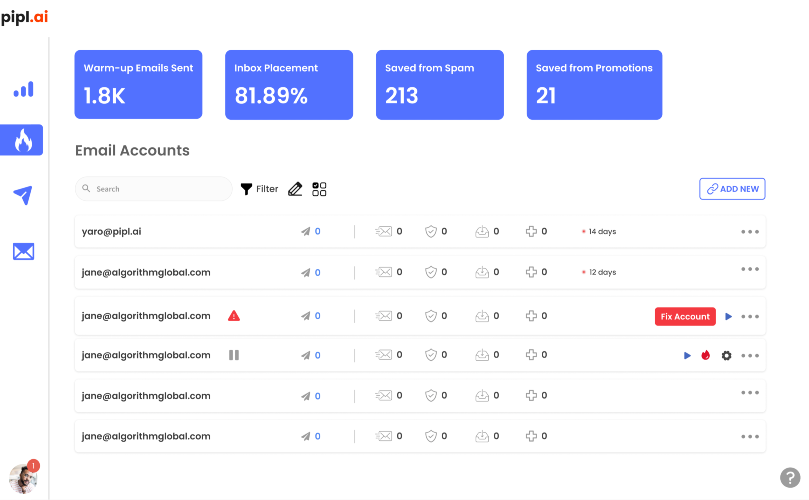Click sent envelope icon on 12 days row
Viewport: 809px width, 500px height.
coord(383,272)
